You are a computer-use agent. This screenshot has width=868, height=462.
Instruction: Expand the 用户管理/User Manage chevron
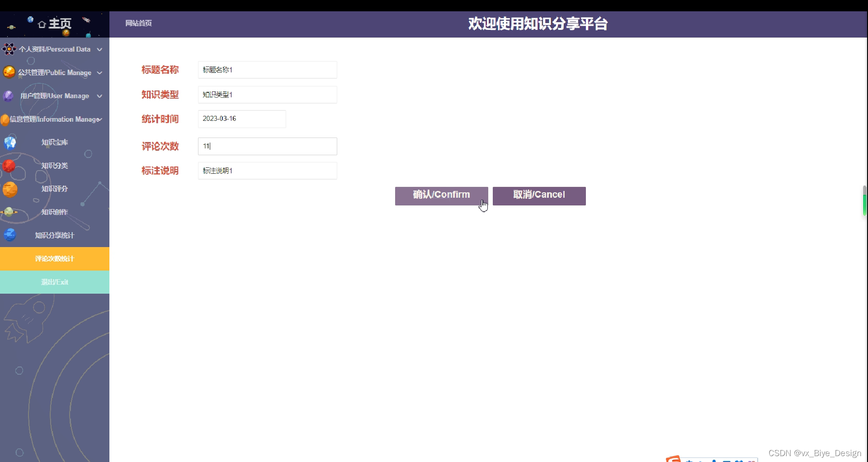pyautogui.click(x=99, y=96)
